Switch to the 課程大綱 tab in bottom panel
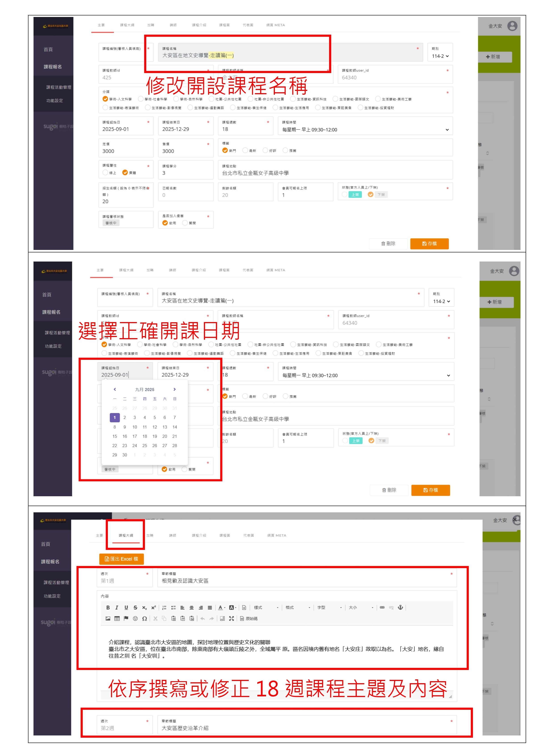 (126, 535)
